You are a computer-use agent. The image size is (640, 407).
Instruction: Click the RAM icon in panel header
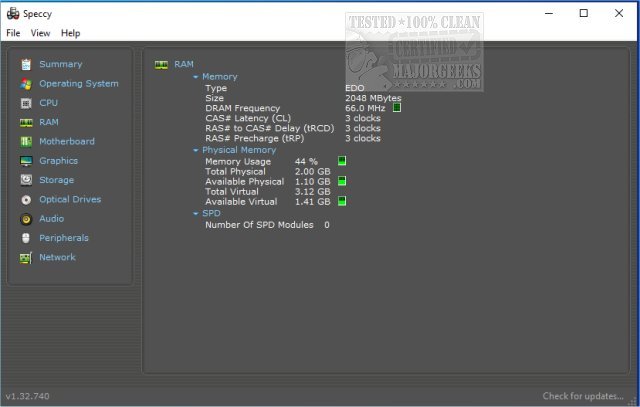tap(161, 64)
